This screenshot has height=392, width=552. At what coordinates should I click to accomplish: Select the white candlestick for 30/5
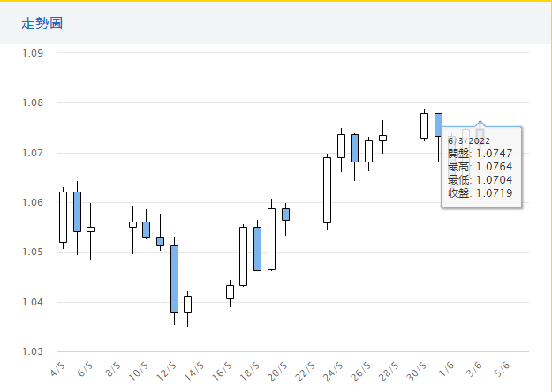click(424, 125)
